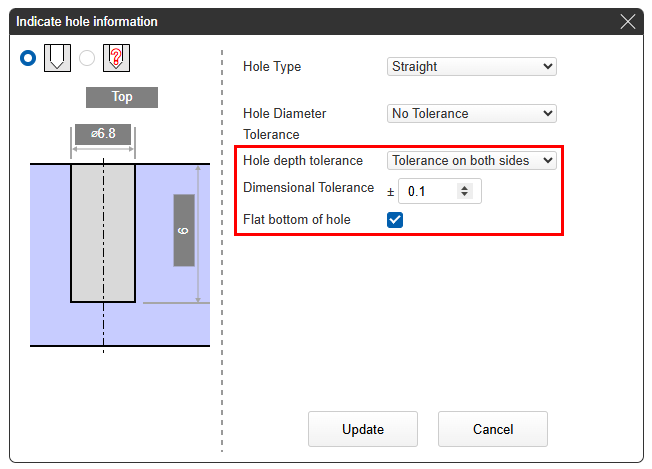Click the drilled hole shape icon
The height and width of the screenshot is (469, 652).
pos(56,58)
